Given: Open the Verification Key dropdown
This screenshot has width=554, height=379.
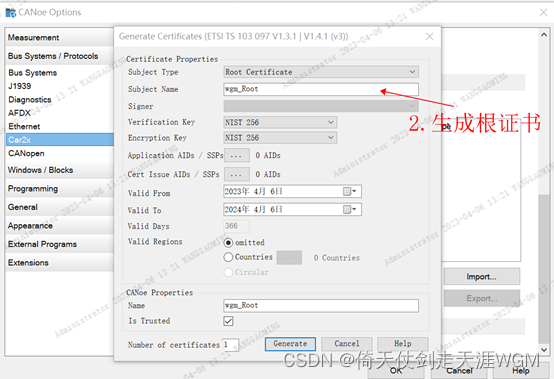Looking at the screenshot, I should (280, 122).
